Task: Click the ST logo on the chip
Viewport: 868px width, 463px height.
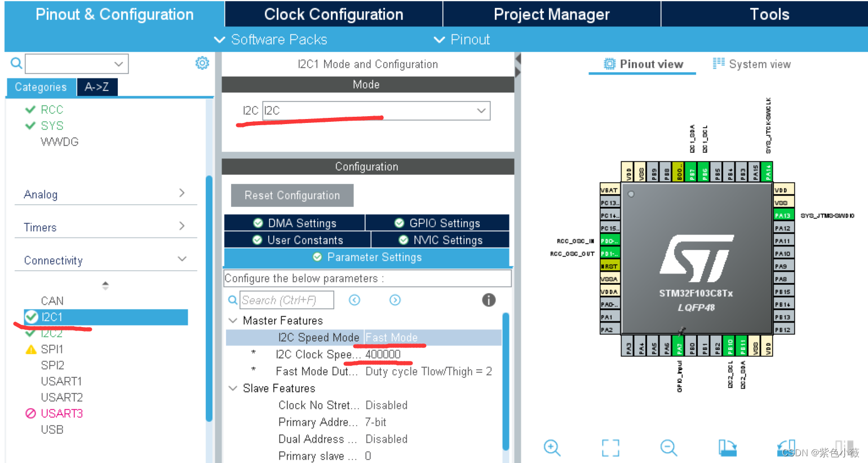Action: pyautogui.click(x=697, y=258)
